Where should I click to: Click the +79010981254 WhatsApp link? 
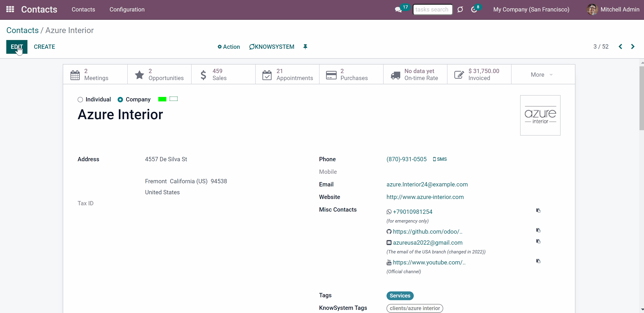tap(412, 212)
